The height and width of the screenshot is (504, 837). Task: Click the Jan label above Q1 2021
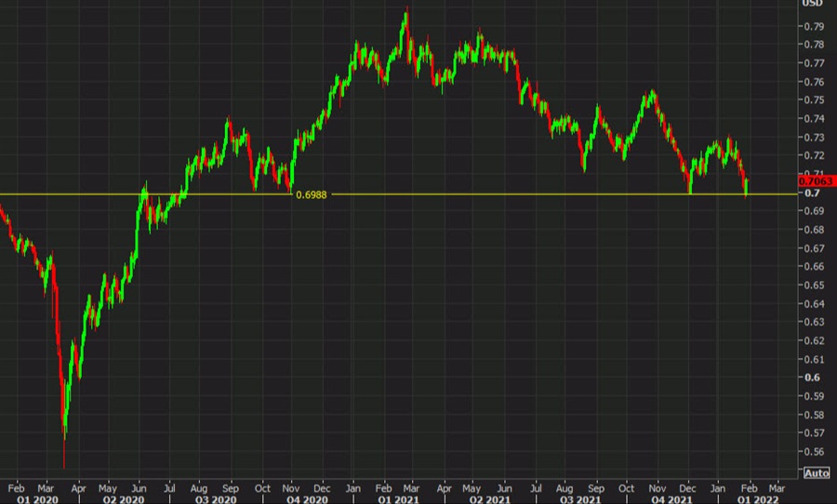coord(352,488)
